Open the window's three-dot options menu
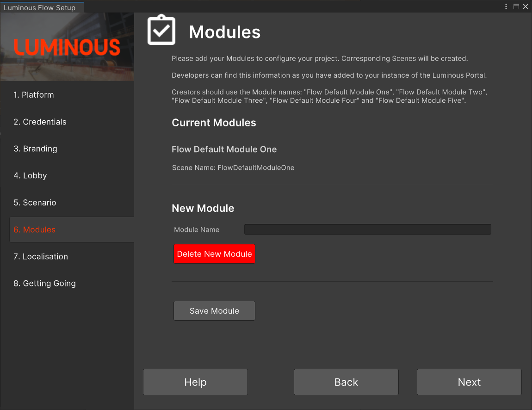The width and height of the screenshot is (532, 410). tap(507, 6)
